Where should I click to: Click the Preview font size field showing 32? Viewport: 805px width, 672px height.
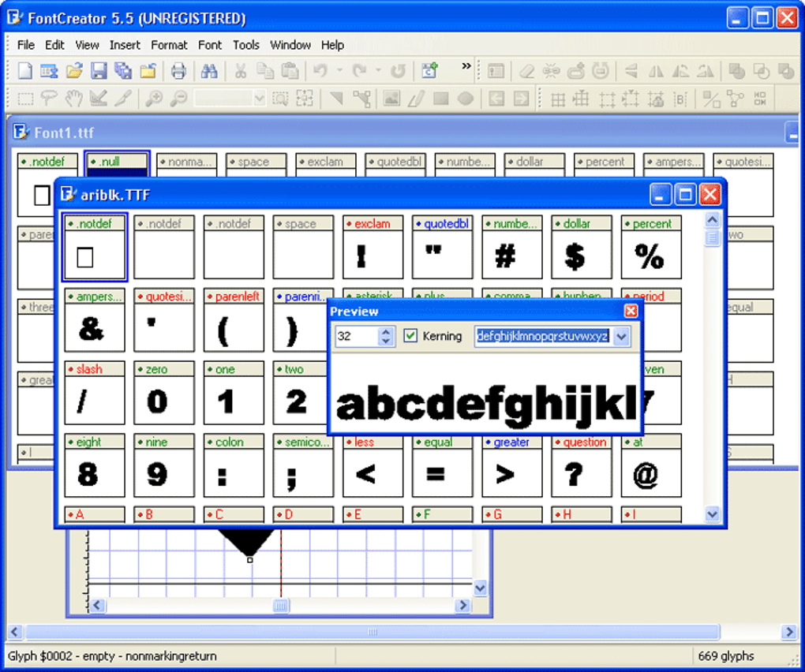pos(357,337)
